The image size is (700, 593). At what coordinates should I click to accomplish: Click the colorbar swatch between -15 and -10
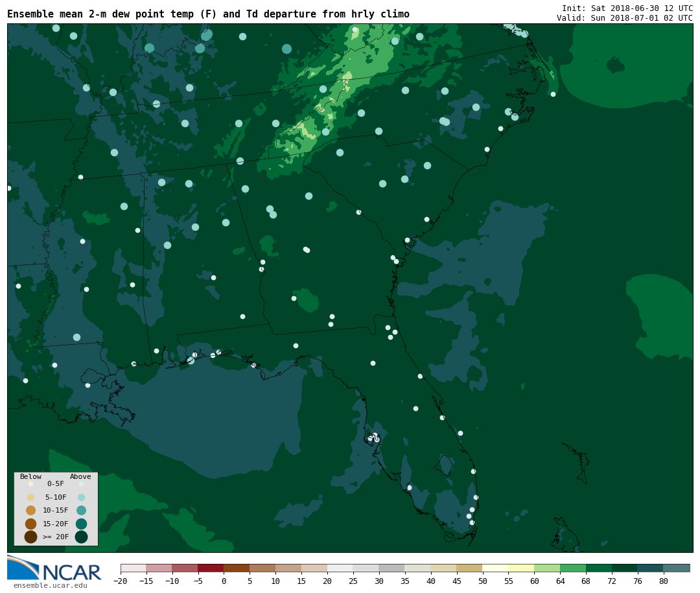click(159, 568)
